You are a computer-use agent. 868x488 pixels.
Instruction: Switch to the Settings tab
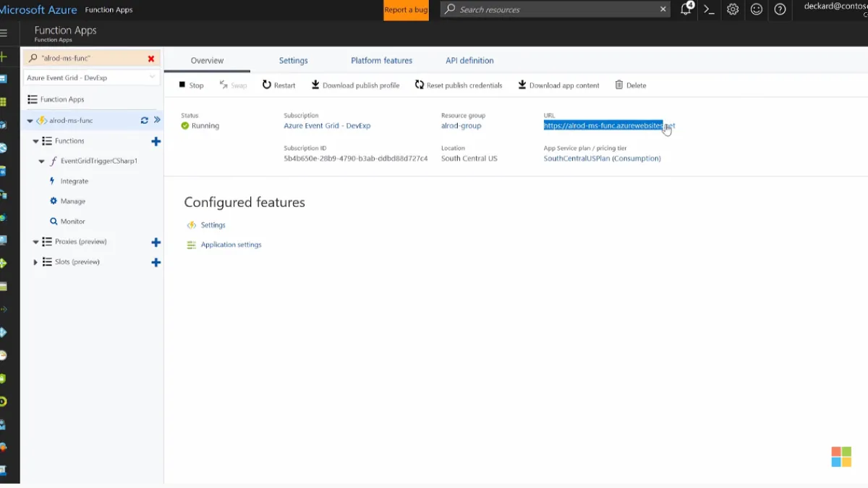pos(293,61)
